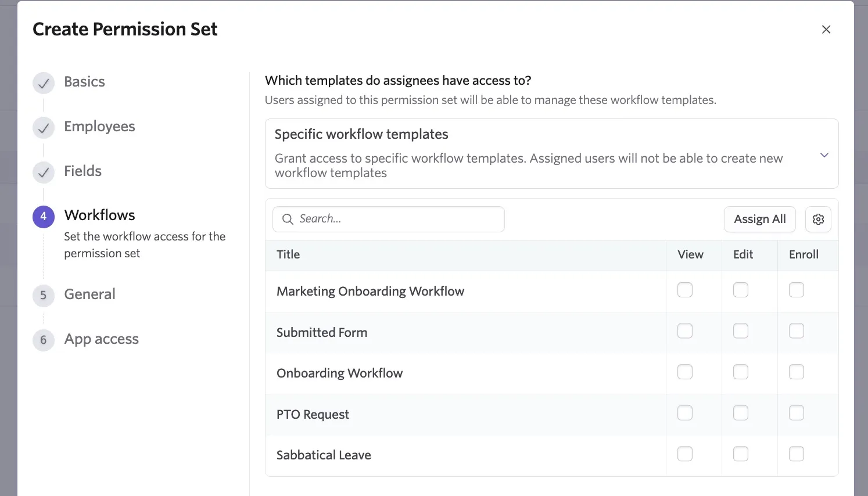Click the Basics step checkmark icon
The image size is (868, 496).
point(44,83)
